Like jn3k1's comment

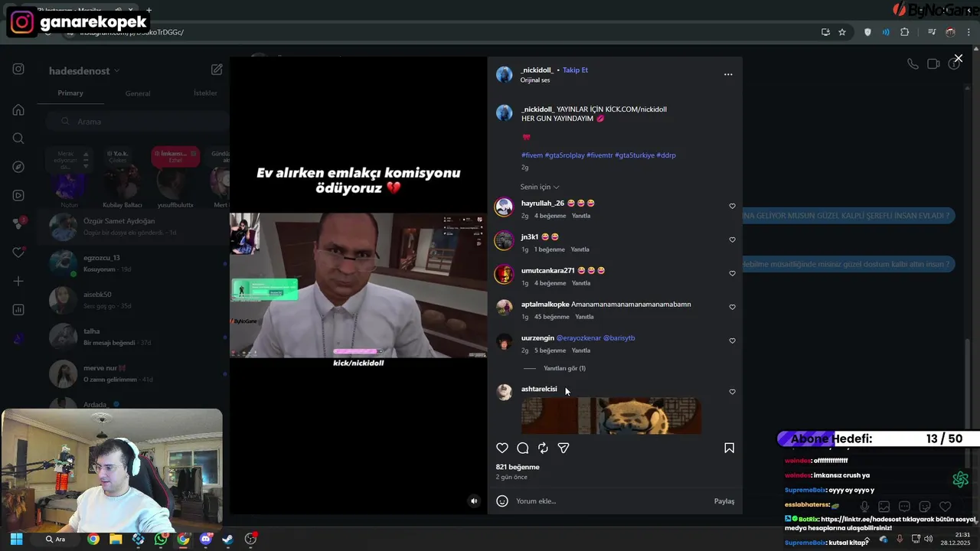point(732,240)
